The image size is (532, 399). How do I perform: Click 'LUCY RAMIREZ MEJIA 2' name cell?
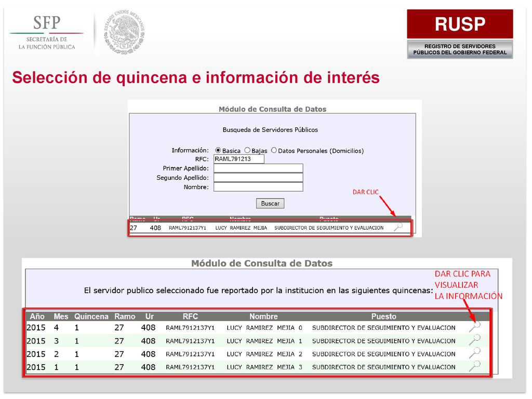click(x=264, y=354)
